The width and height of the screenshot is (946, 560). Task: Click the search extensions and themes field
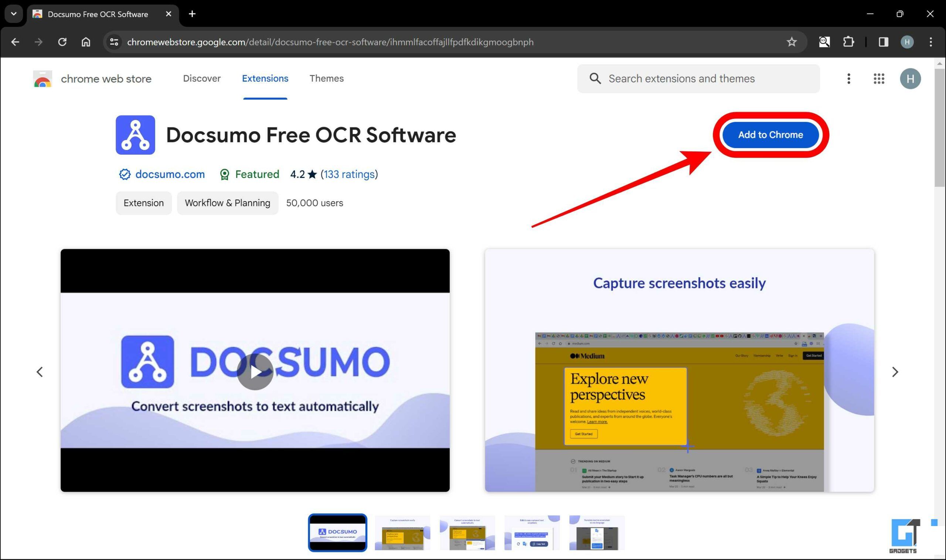[699, 79]
